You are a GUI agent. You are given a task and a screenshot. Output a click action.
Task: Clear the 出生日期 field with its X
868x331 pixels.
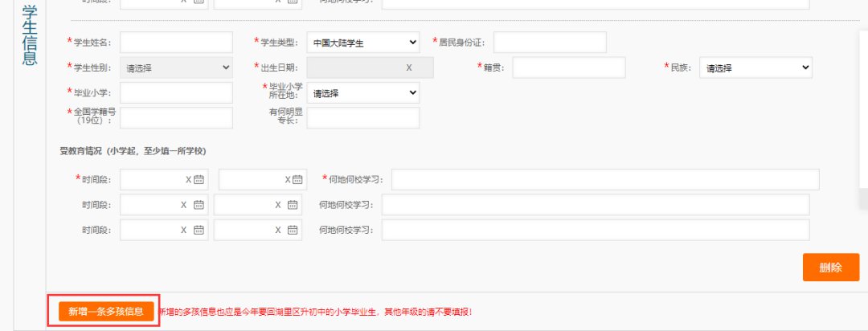click(408, 68)
